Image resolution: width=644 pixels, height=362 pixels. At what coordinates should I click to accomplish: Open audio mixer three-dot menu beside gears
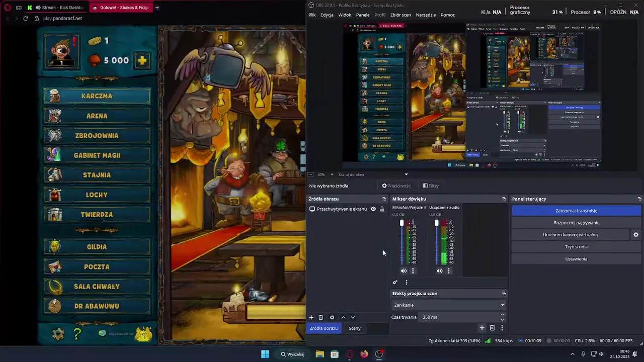tap(407, 283)
